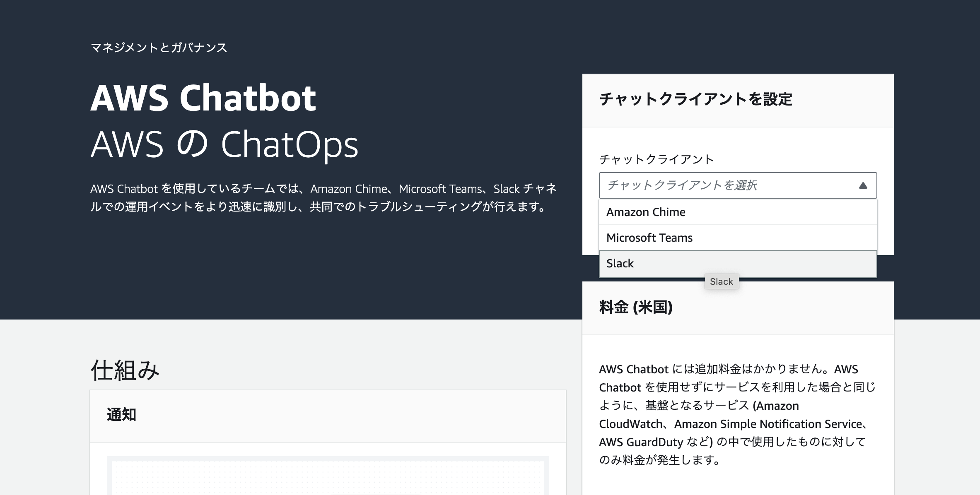Select Amazon Chime option
This screenshot has height=495, width=980.
[x=738, y=212]
